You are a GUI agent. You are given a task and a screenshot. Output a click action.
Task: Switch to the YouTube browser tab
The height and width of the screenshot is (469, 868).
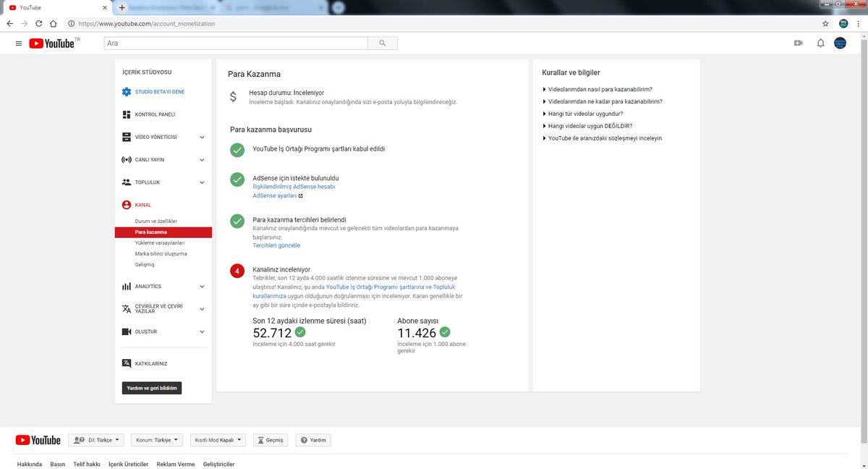tap(56, 7)
